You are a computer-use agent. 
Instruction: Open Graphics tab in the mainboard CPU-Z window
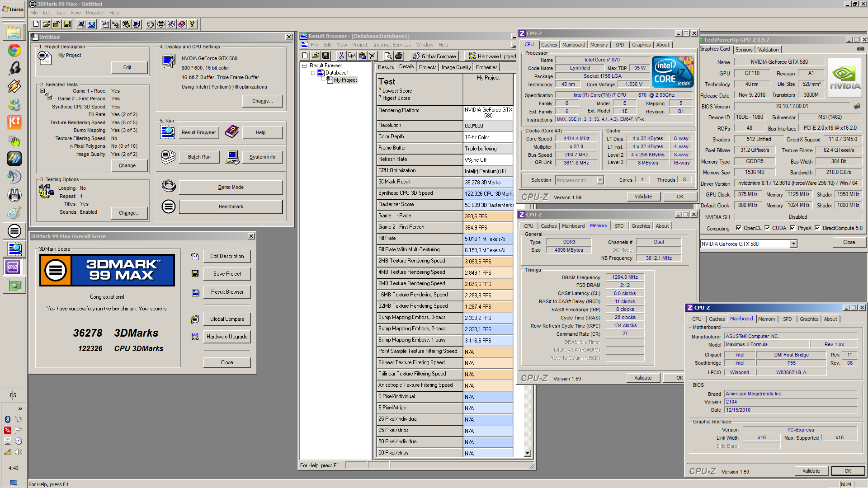[x=809, y=319]
